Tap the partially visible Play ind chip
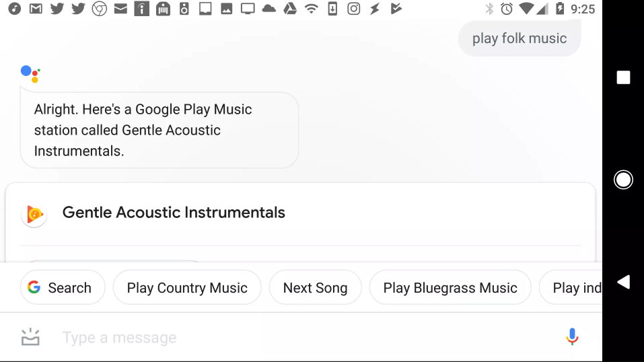 tap(571, 287)
